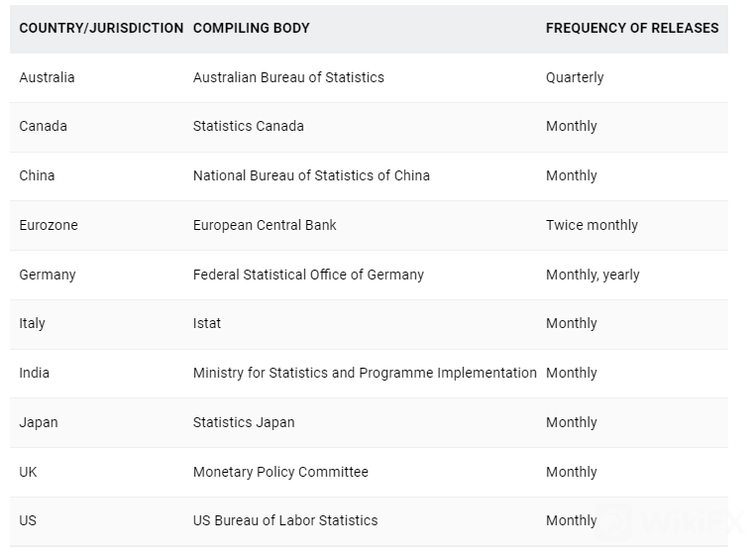
Task: Select the Monthly, yearly frequency cell
Action: (x=593, y=275)
